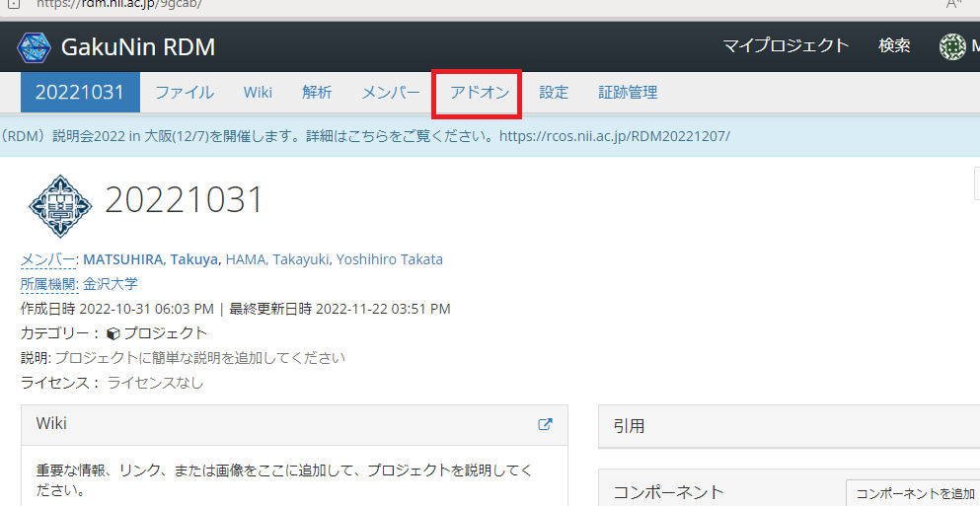Click the RDM説明会 announcement banner text
Screen dimensions: 980x506
point(365,135)
